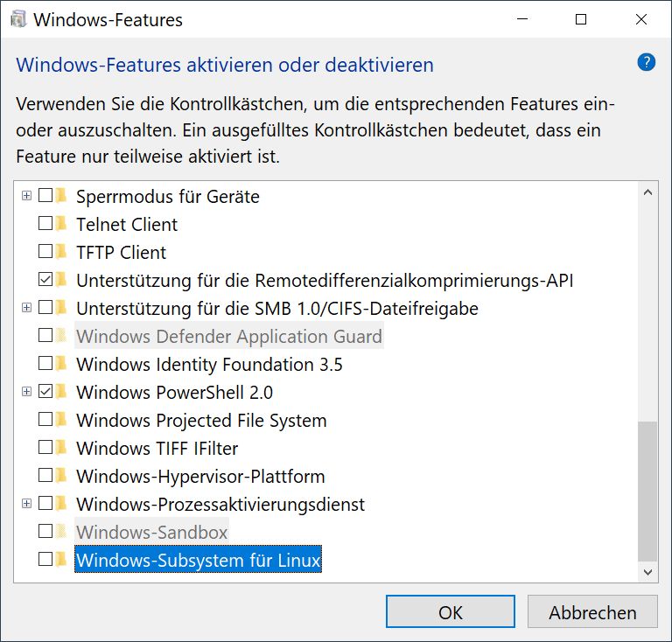This screenshot has width=672, height=642.
Task: Tick Windows Identity Foundation 3.5 checkbox
Action: click(x=45, y=363)
